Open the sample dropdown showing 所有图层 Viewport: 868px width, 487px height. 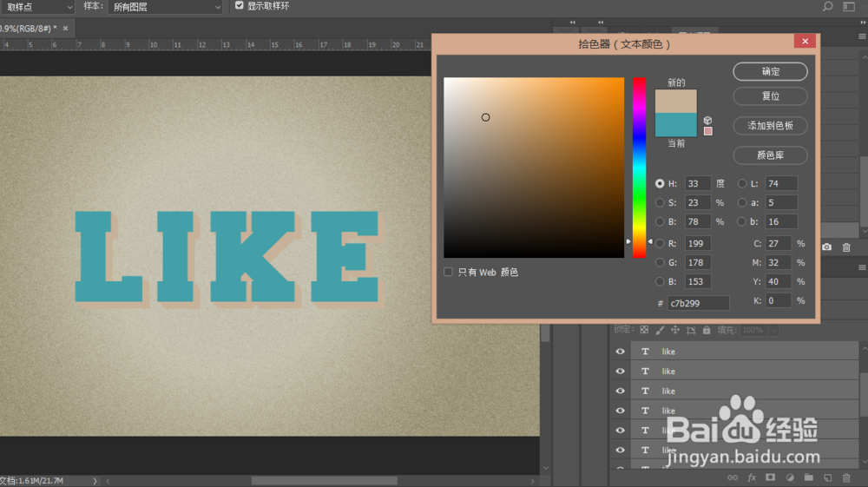[x=165, y=7]
